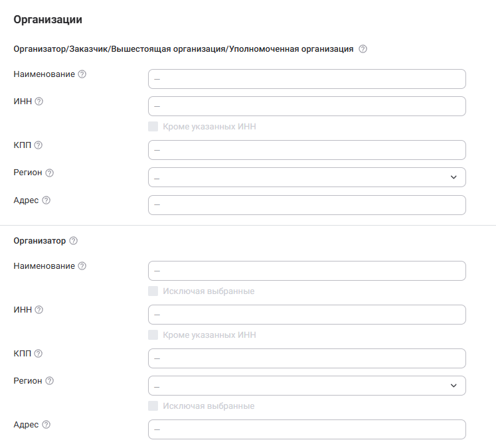Screen dimensions: 496x448
Task: Click help icon beside first Наименование label
Action: click(82, 74)
